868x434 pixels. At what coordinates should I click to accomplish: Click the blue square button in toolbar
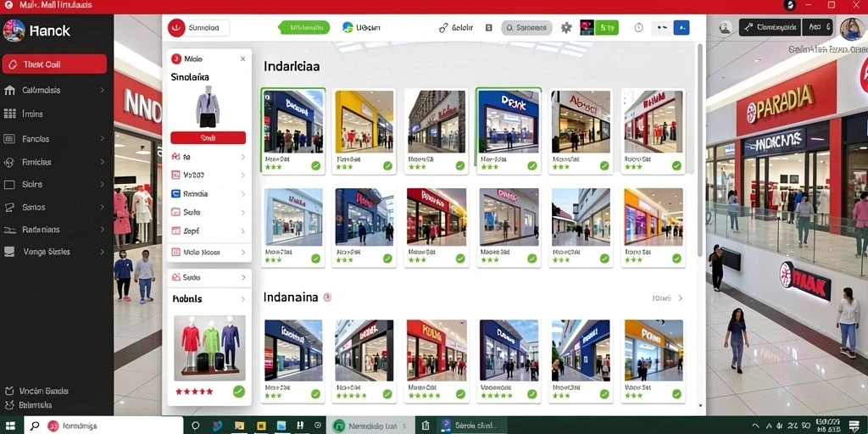pos(682,28)
